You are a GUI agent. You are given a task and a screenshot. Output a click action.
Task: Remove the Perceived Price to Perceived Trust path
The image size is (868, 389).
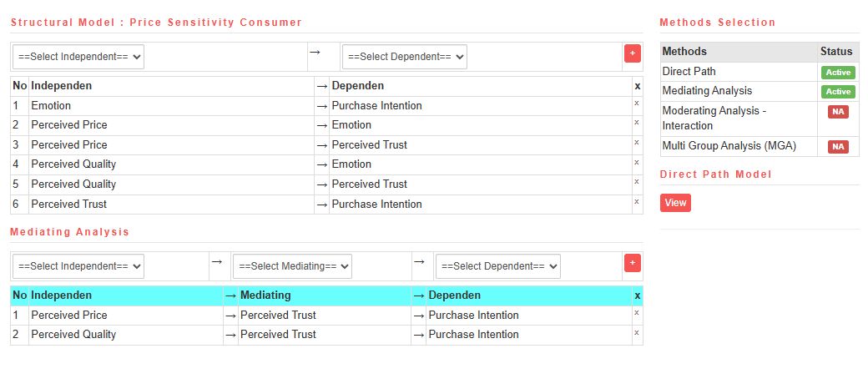pyautogui.click(x=637, y=143)
